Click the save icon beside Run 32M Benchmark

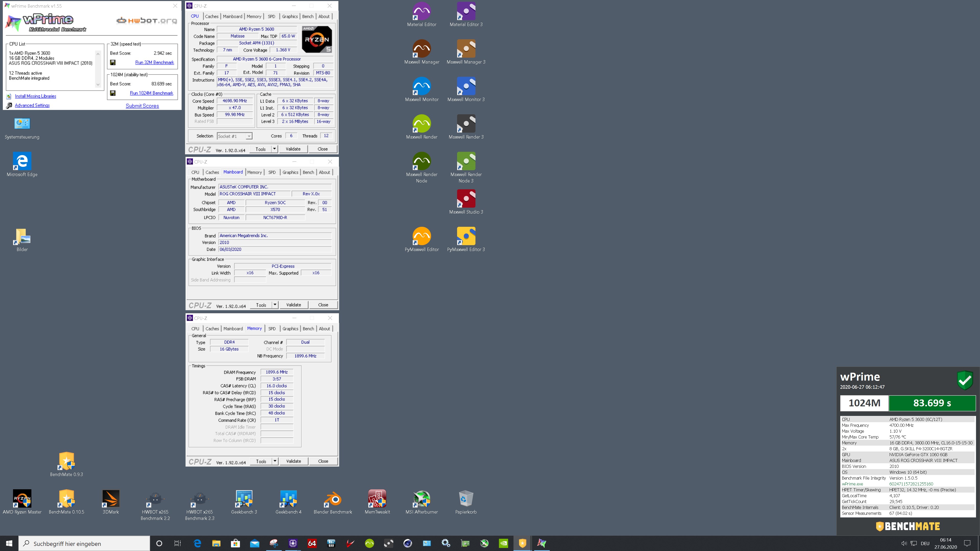click(113, 62)
